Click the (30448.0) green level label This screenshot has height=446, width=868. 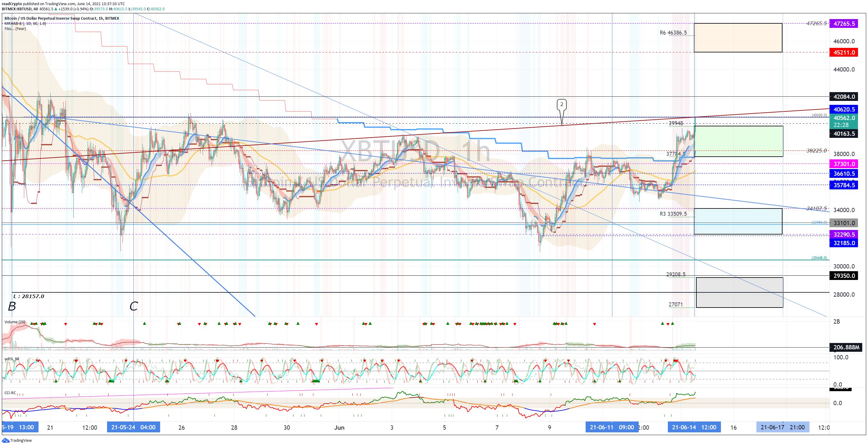(819, 258)
